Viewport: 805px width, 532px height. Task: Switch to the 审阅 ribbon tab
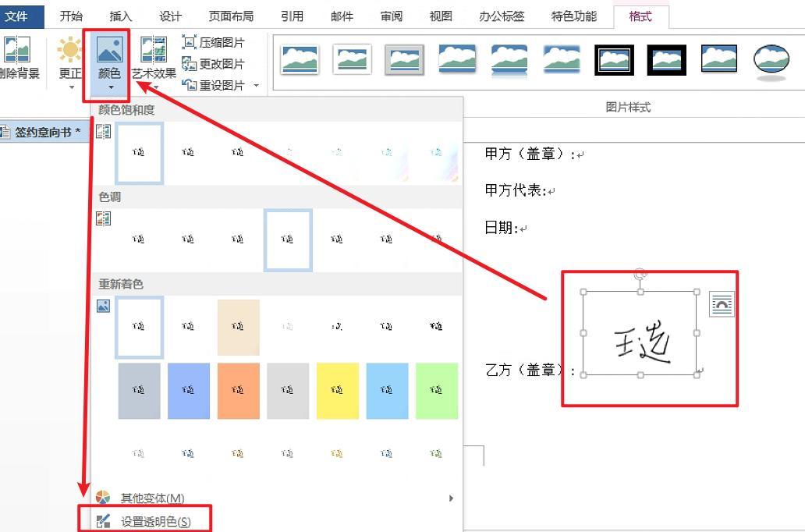pos(392,16)
